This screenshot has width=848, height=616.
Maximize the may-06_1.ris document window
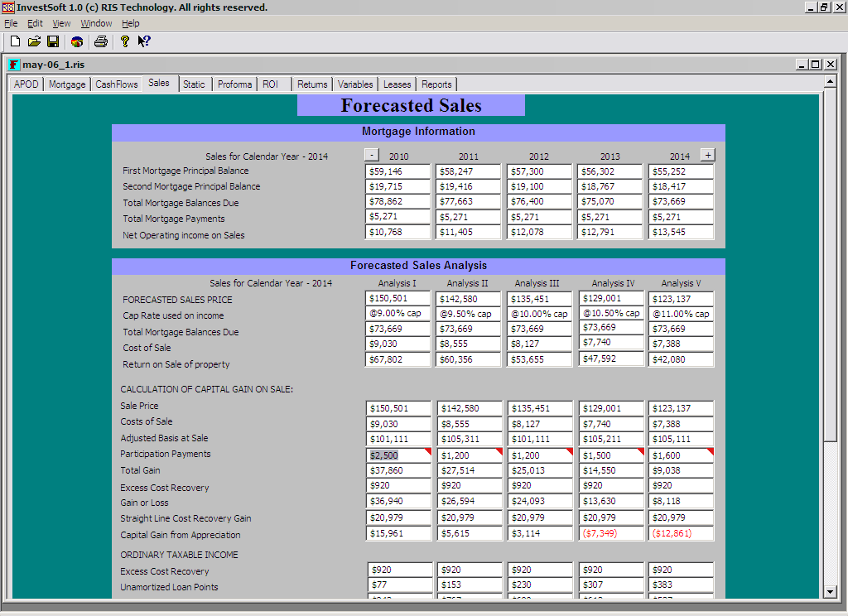pyautogui.click(x=816, y=65)
